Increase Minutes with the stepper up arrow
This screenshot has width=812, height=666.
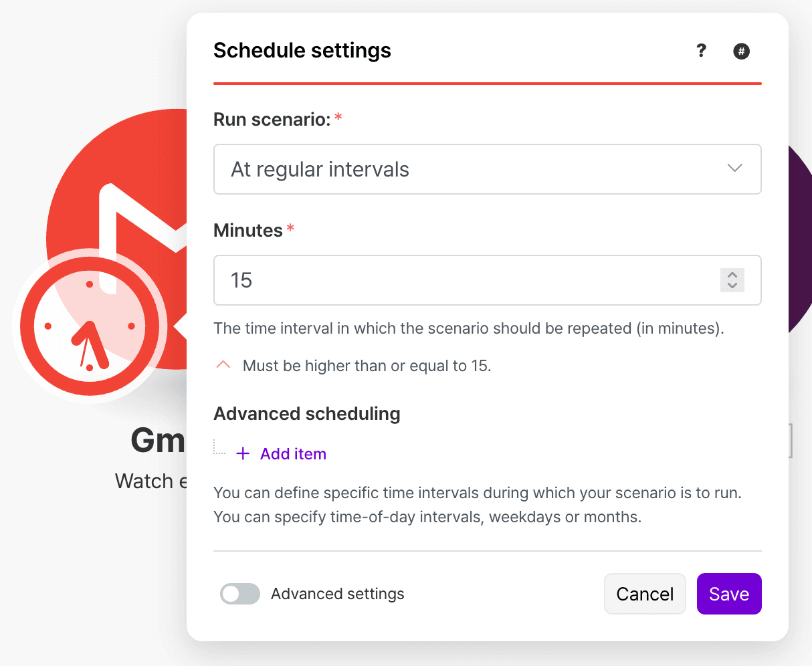tap(732, 275)
